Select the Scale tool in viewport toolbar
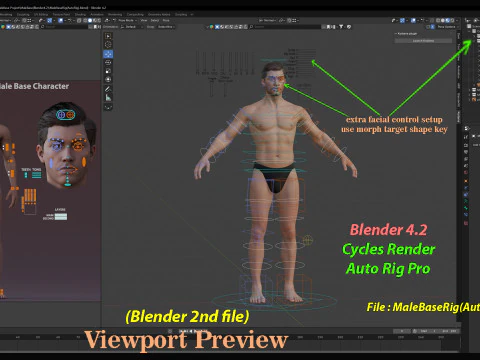This screenshot has width=480, height=360. tap(108, 71)
